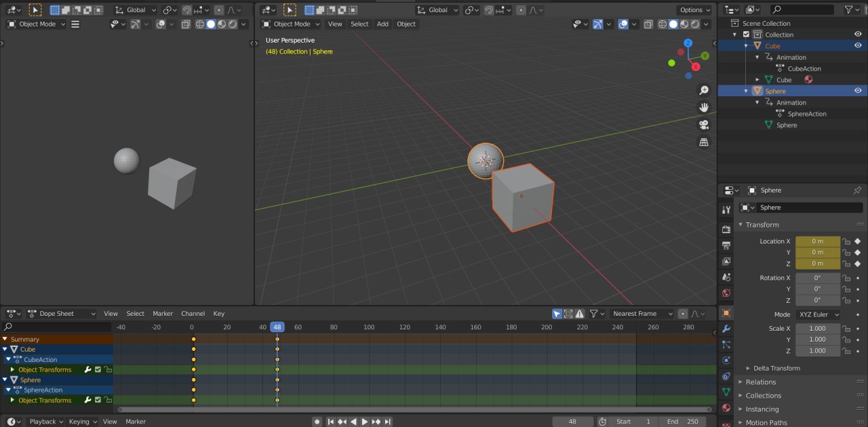Open the Key menu in the Dope Sheet
This screenshot has height=427, width=868.
click(219, 314)
